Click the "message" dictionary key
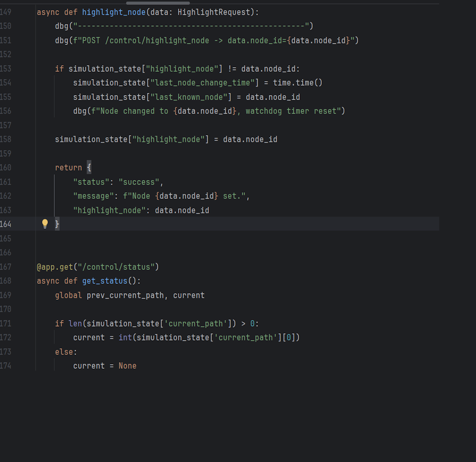476x462 pixels. coord(94,196)
